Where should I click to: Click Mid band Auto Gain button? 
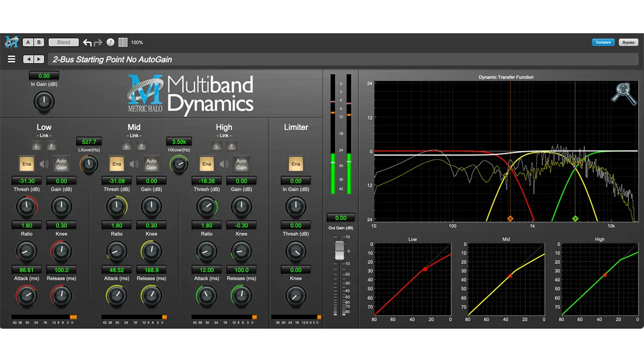[151, 164]
